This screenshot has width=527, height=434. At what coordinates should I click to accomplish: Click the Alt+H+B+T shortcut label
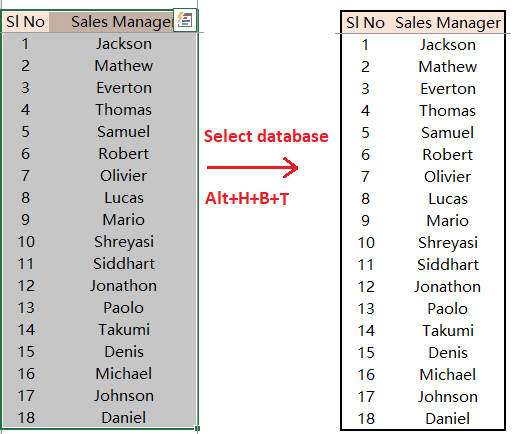pos(247,198)
